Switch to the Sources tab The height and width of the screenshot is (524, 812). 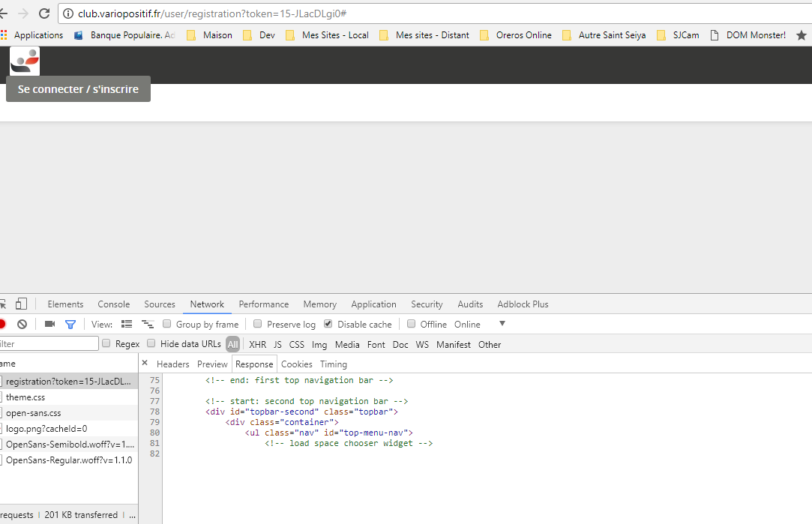click(160, 304)
